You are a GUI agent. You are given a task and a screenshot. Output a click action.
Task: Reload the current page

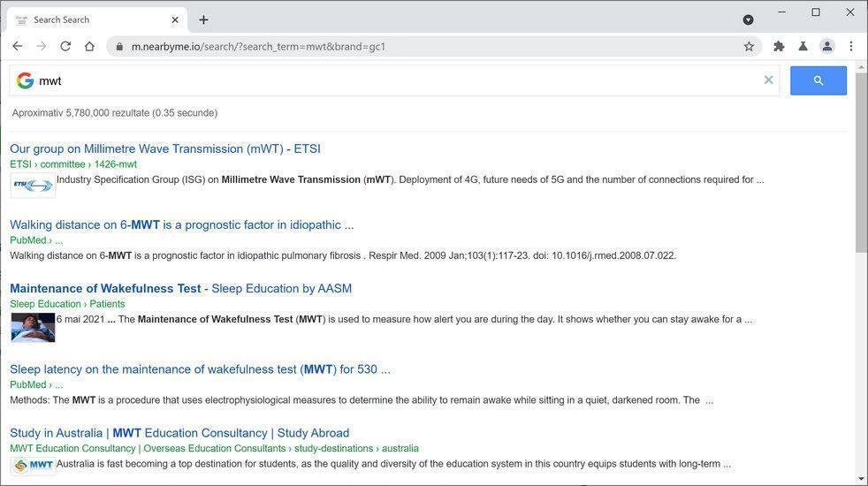(x=65, y=46)
